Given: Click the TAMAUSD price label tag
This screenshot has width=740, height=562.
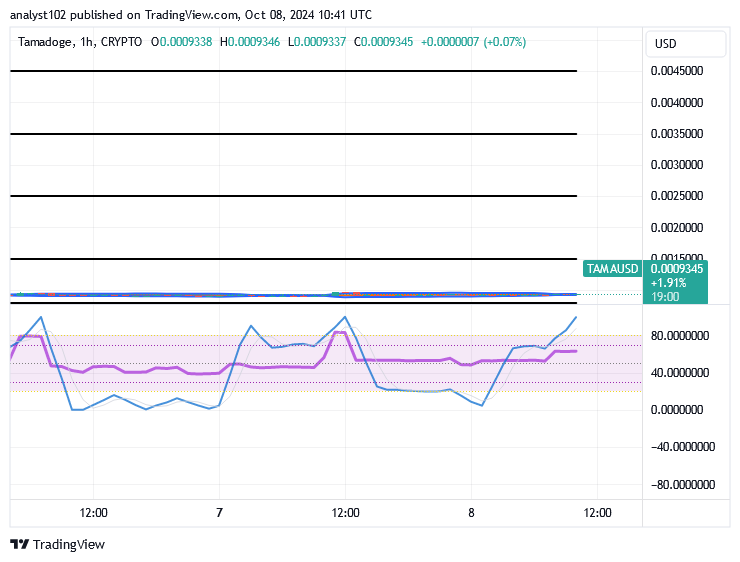Looking at the screenshot, I should pos(612,268).
